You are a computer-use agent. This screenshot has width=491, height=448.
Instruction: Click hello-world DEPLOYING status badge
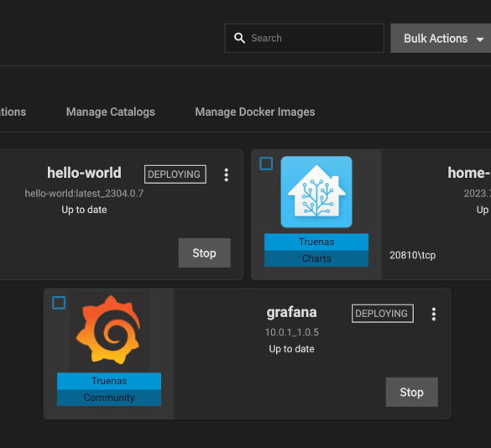click(x=175, y=175)
